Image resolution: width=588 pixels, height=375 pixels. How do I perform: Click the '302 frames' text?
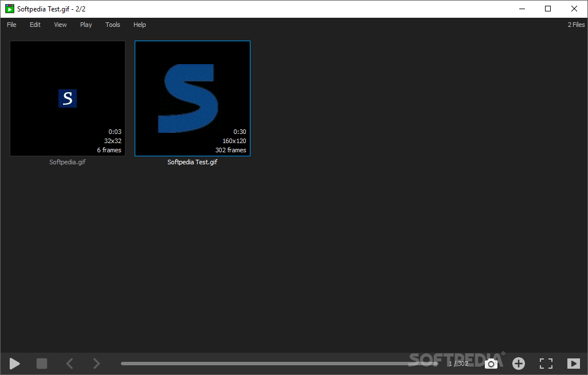(230, 150)
